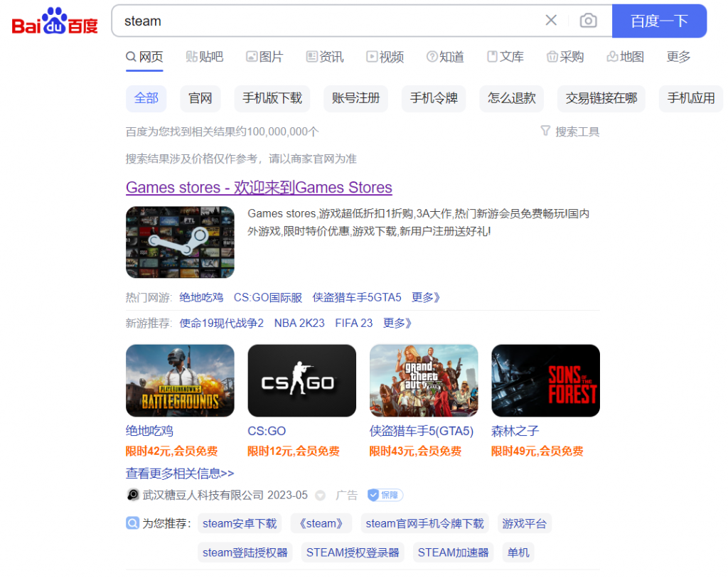Open the NBA 2K23 link

(x=299, y=323)
